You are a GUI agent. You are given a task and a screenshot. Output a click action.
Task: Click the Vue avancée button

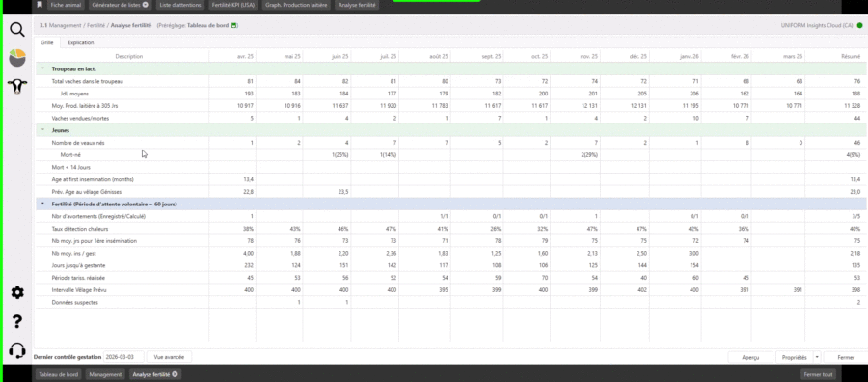(170, 357)
